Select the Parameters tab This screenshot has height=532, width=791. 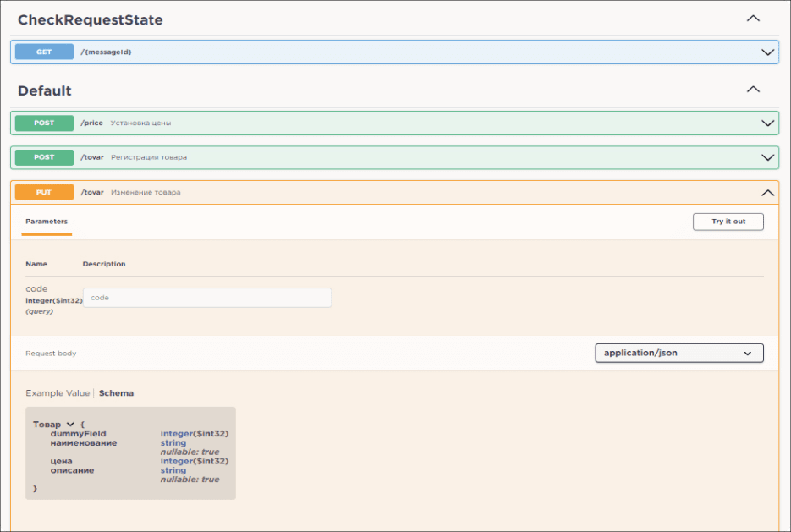click(x=47, y=222)
